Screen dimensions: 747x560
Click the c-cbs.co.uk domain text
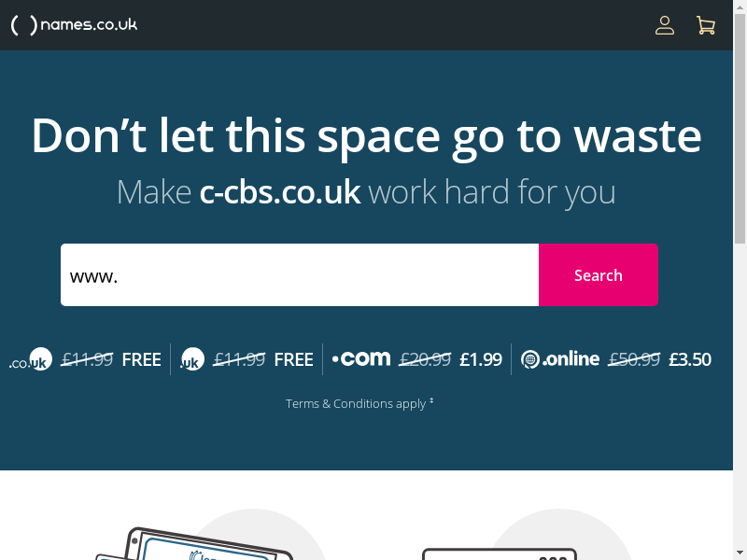tap(279, 192)
